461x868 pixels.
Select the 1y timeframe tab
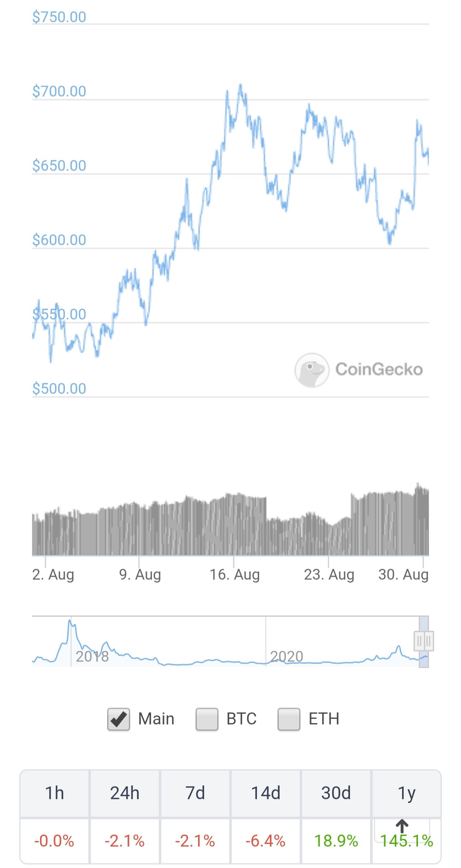pyautogui.click(x=406, y=793)
